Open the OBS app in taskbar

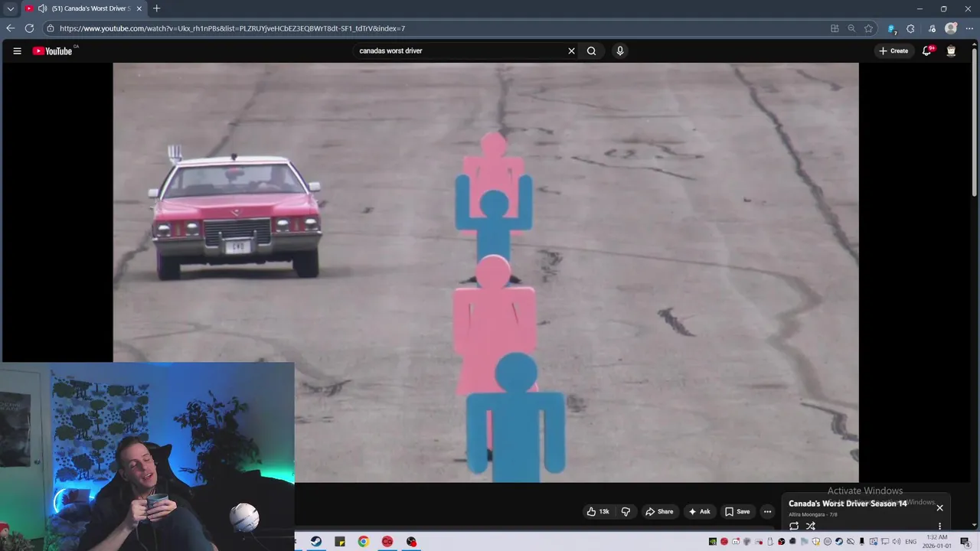[411, 541]
